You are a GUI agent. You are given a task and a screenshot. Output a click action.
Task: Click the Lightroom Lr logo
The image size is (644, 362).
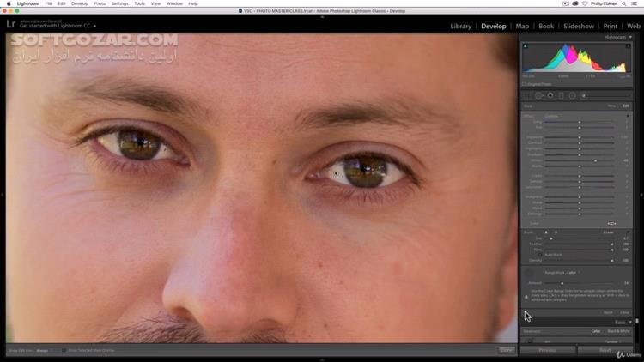click(11, 24)
